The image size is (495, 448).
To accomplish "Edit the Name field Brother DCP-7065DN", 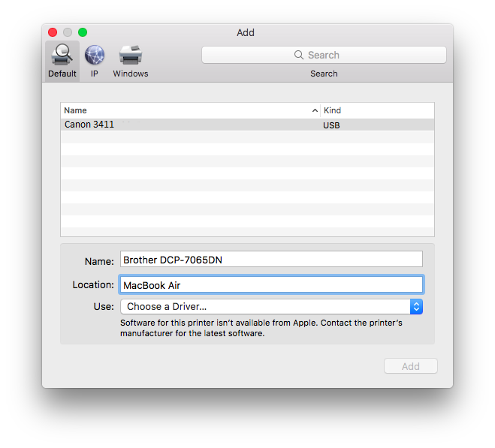I will [x=271, y=260].
